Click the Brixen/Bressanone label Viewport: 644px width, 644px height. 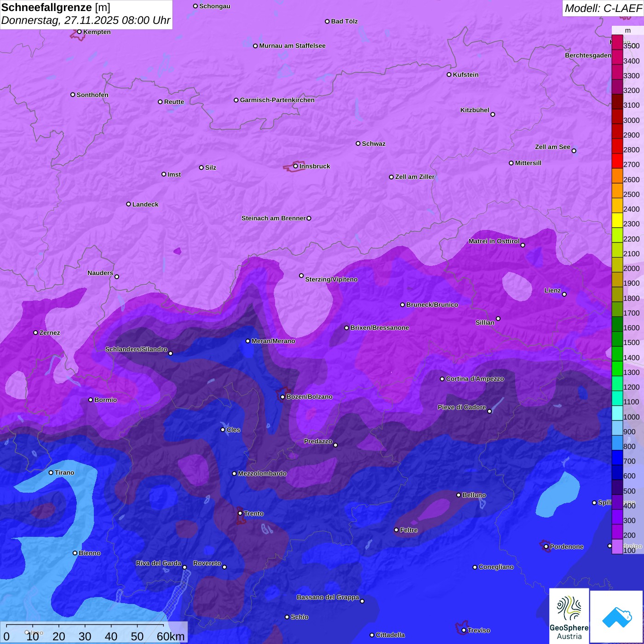click(x=379, y=328)
